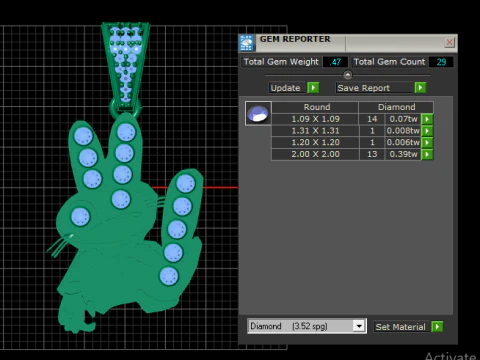Viewport: 480px width, 360px height.
Task: Click the count 13 cell
Action: 372,154
